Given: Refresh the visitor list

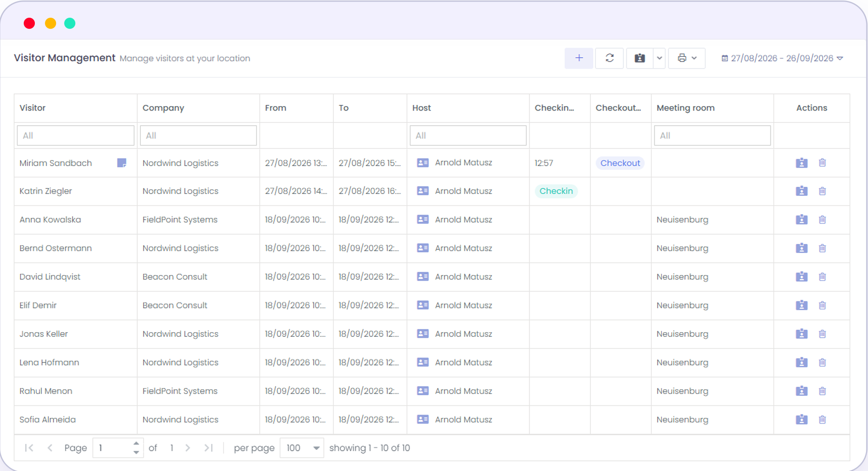Looking at the screenshot, I should (x=610, y=58).
